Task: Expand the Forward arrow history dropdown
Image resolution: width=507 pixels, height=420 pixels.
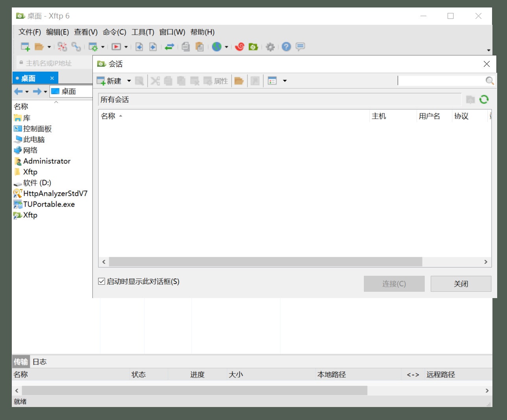Action: click(x=45, y=92)
